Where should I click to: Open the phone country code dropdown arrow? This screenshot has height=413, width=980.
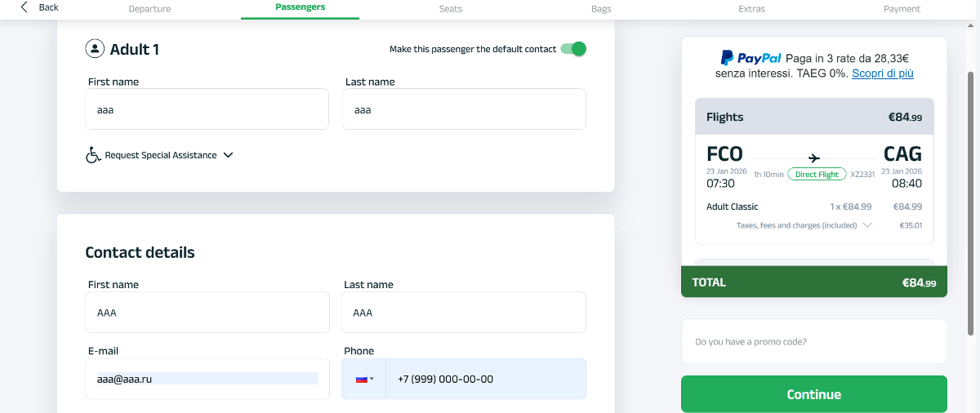tap(372, 379)
